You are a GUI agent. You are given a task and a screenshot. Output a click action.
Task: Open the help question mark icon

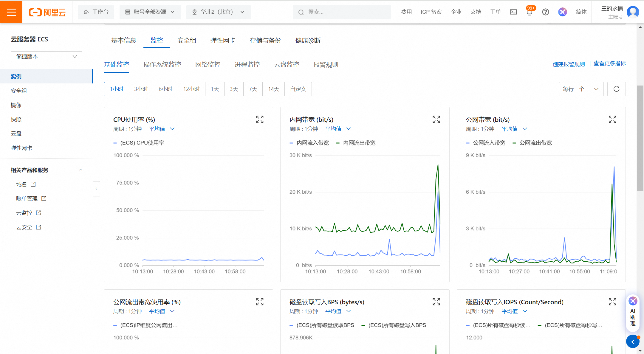tap(546, 12)
